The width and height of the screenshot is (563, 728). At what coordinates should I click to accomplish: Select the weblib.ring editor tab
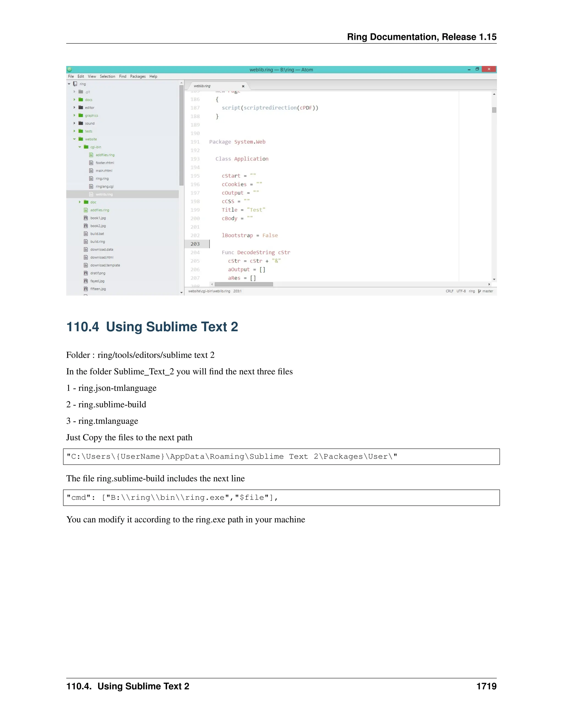pyautogui.click(x=202, y=86)
